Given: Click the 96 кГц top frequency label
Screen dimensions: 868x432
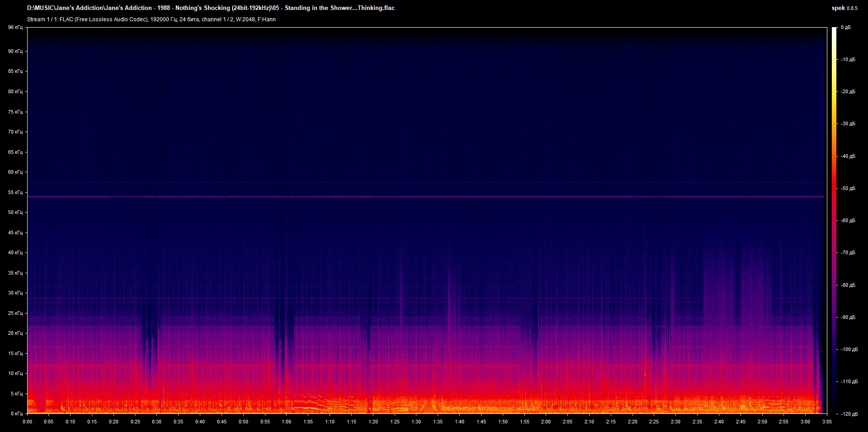Looking at the screenshot, I should point(15,28).
